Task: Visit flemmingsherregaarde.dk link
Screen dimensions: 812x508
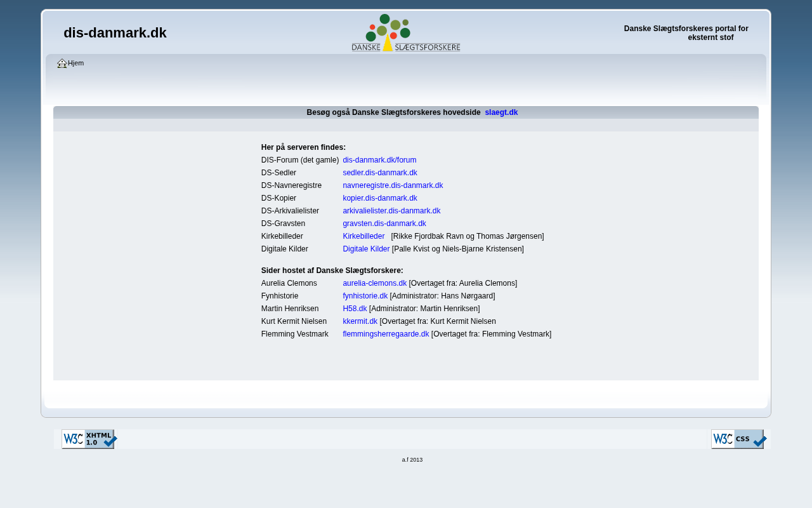Action: point(386,334)
